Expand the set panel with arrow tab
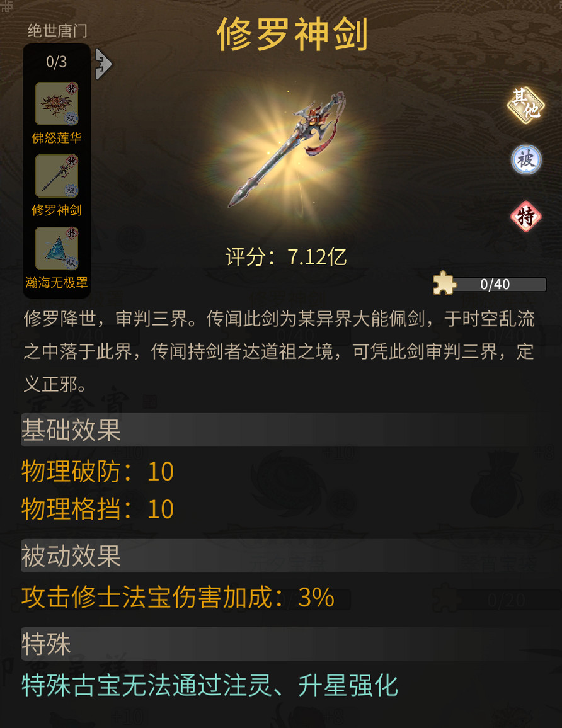The image size is (562, 728). pos(103,64)
